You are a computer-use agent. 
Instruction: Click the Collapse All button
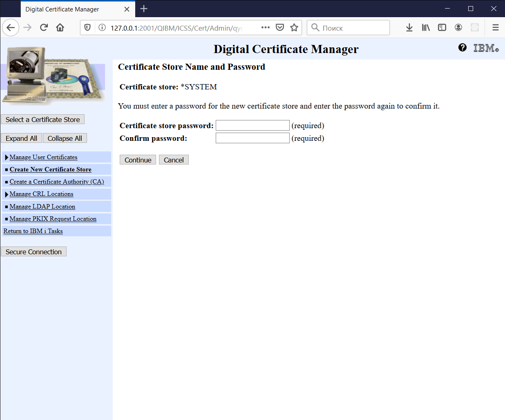point(65,138)
